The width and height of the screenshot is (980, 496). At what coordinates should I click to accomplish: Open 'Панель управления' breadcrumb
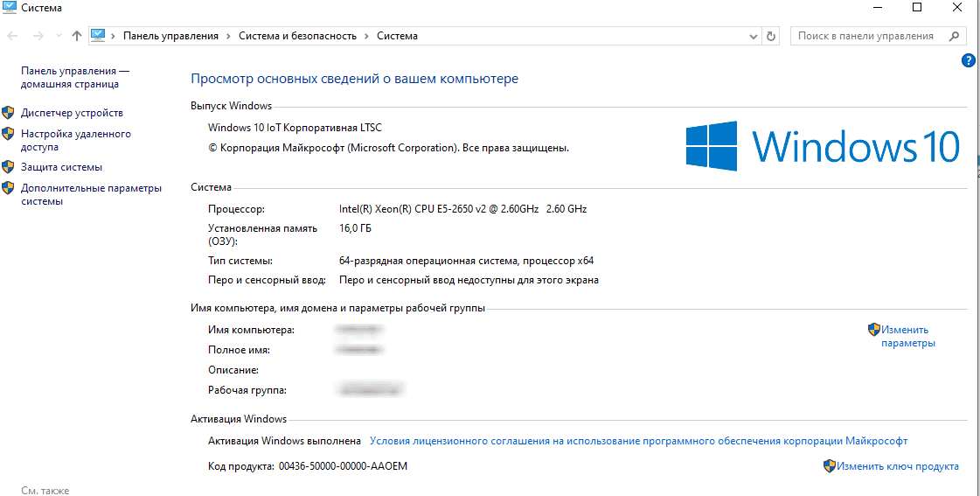[170, 36]
